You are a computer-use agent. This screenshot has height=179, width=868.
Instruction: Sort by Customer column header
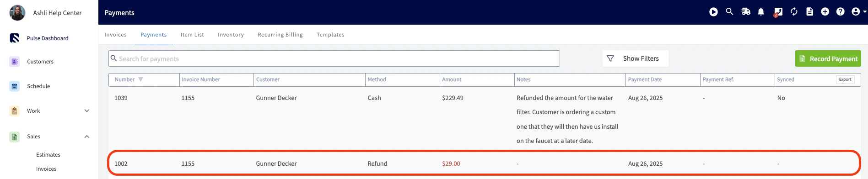pos(268,79)
